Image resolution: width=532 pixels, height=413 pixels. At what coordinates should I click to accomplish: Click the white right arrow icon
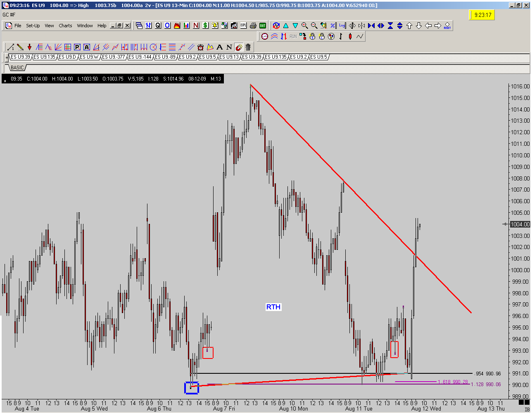point(438,26)
